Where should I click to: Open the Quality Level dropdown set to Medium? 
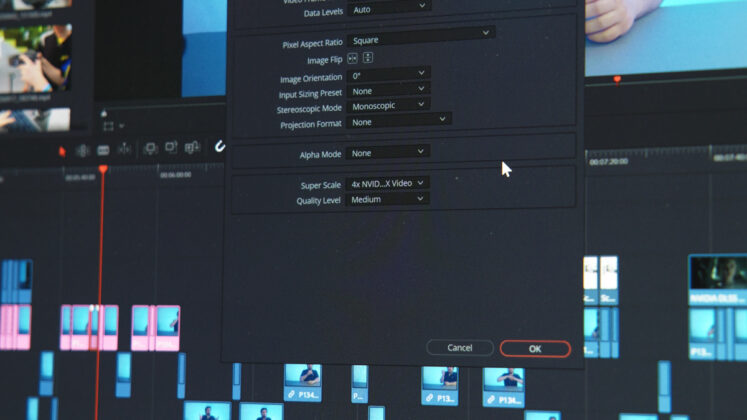(387, 199)
